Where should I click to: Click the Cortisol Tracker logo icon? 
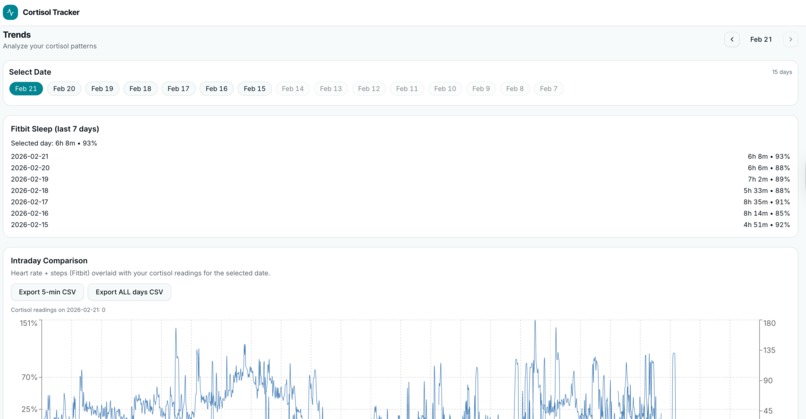(x=10, y=12)
